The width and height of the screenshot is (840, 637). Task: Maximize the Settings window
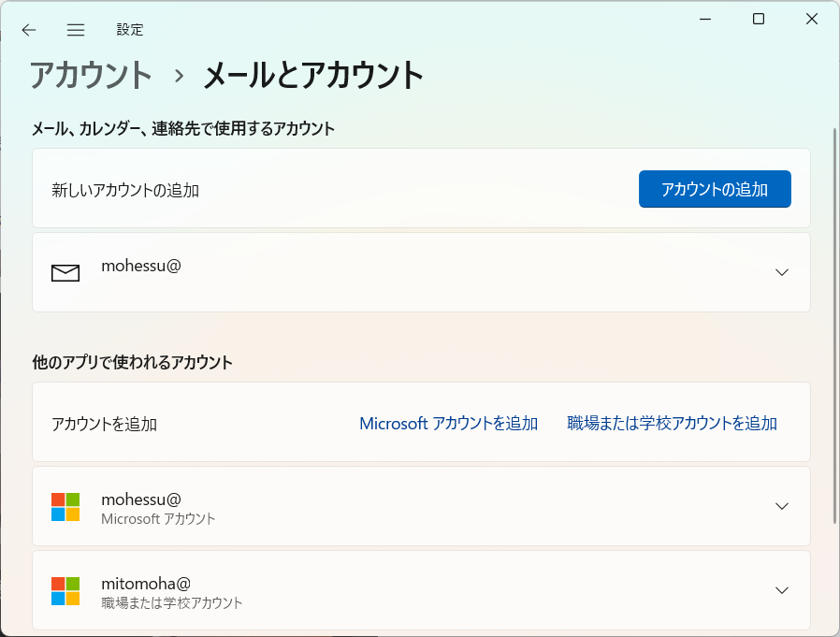pyautogui.click(x=759, y=20)
